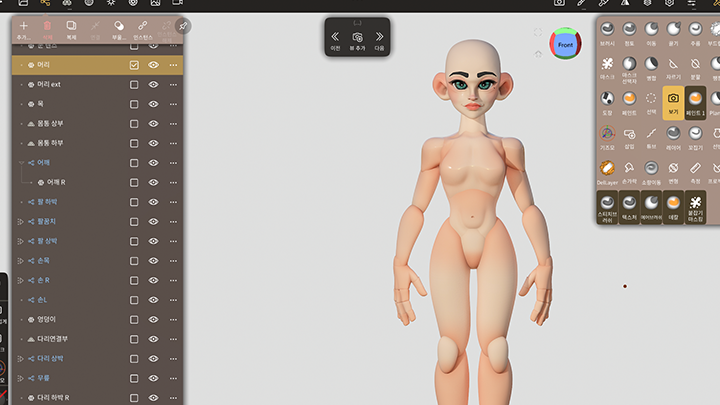Select the 꼬집기 (Pinch) tool
The image size is (720, 405).
695,138
